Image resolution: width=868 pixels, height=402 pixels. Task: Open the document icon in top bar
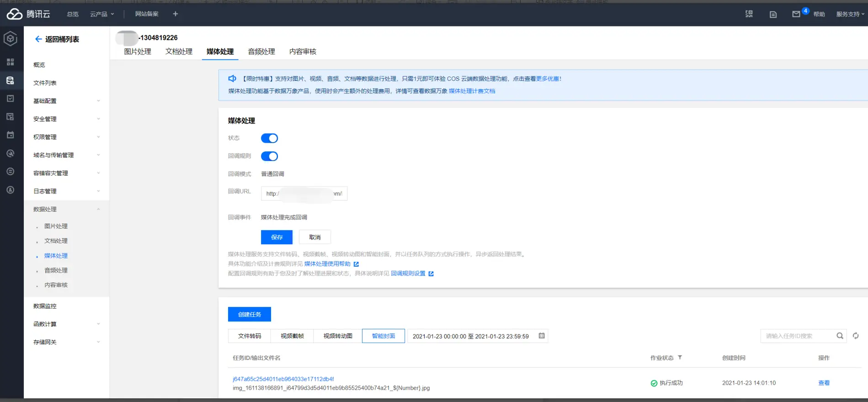773,14
